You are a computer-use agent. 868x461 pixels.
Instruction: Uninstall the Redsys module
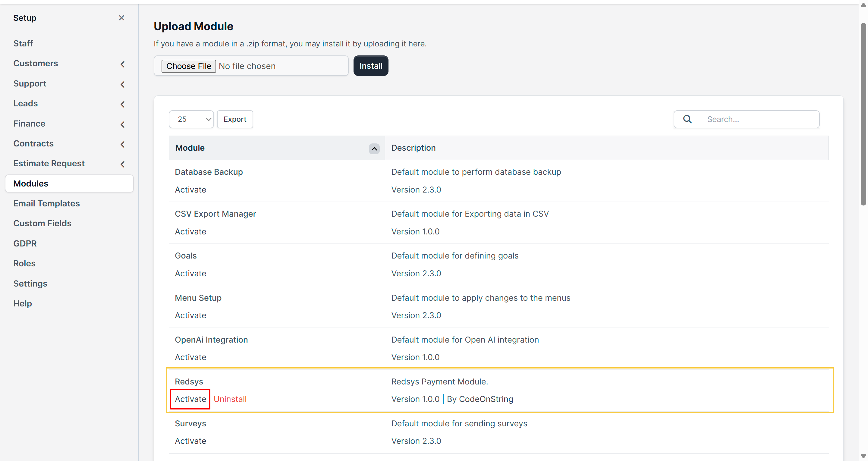[230, 399]
